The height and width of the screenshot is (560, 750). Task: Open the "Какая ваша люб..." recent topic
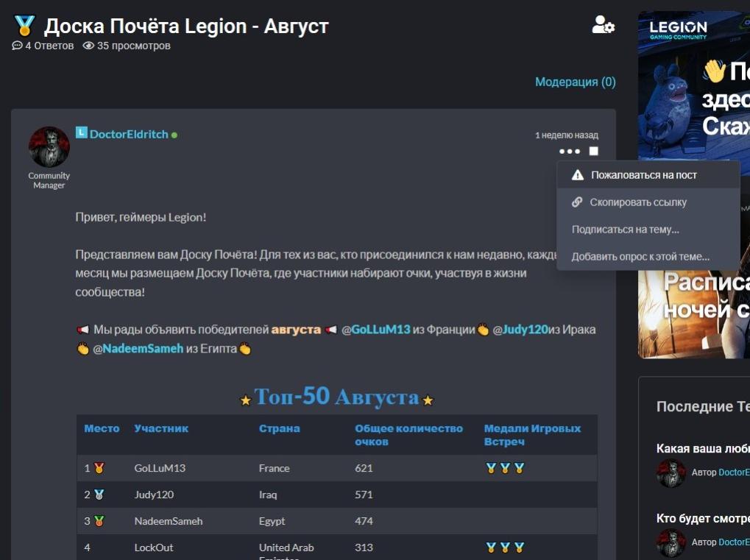tap(702, 449)
